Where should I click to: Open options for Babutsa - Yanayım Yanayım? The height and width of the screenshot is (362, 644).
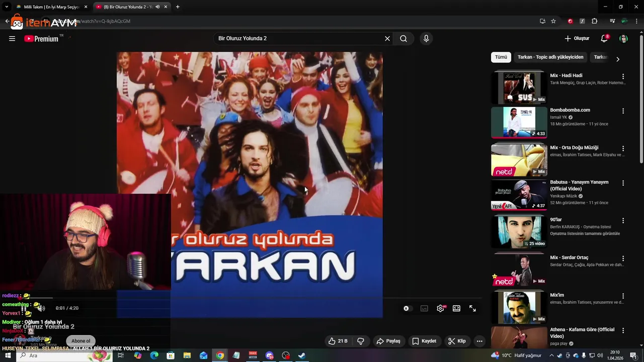pos(623,184)
